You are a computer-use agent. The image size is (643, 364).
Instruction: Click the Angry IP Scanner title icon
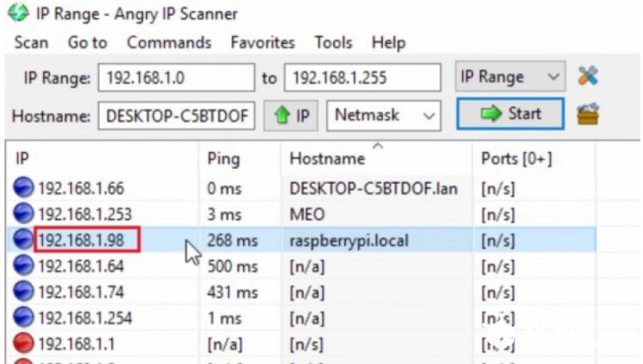[18, 13]
